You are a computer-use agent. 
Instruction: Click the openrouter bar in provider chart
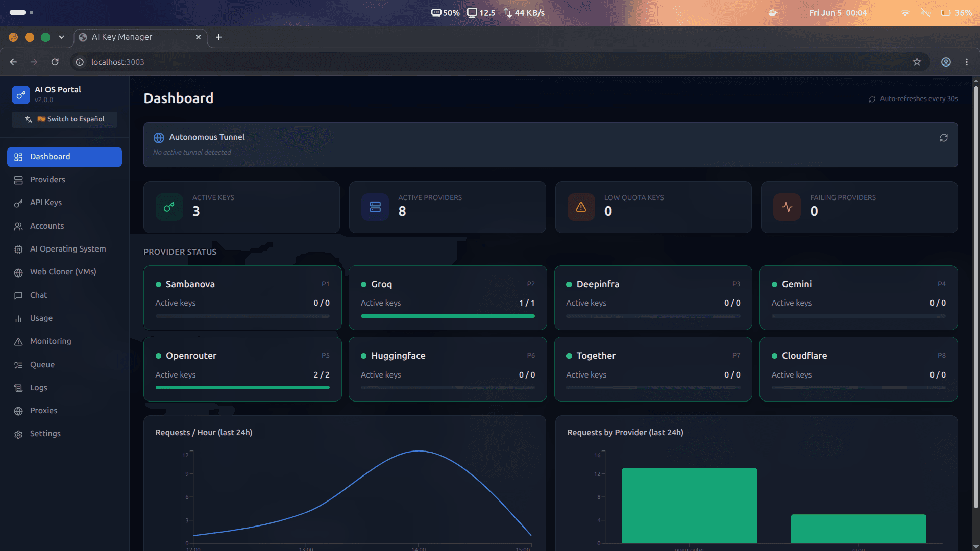coord(690,506)
